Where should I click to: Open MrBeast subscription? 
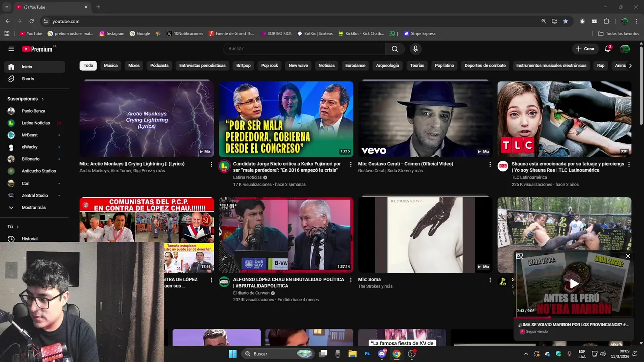point(34,135)
